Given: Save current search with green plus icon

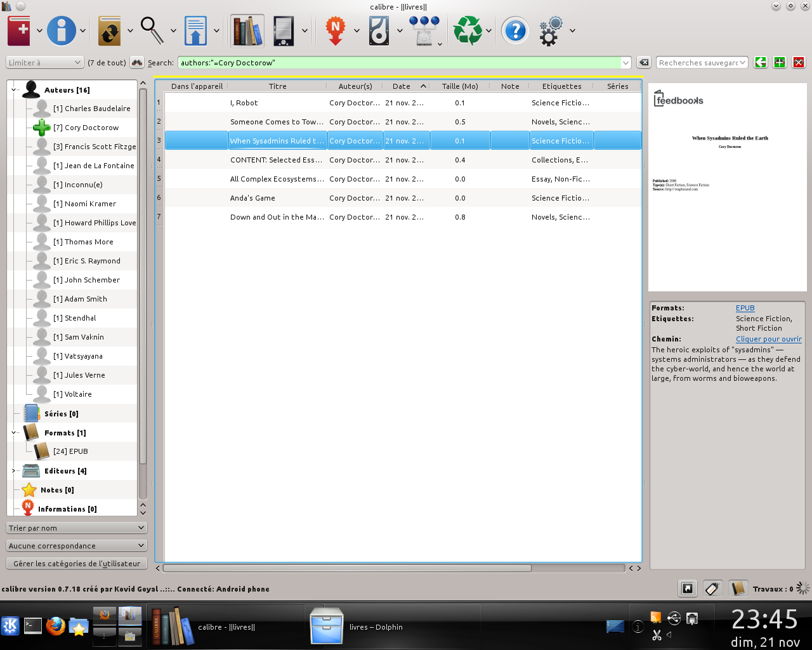Looking at the screenshot, I should (780, 62).
